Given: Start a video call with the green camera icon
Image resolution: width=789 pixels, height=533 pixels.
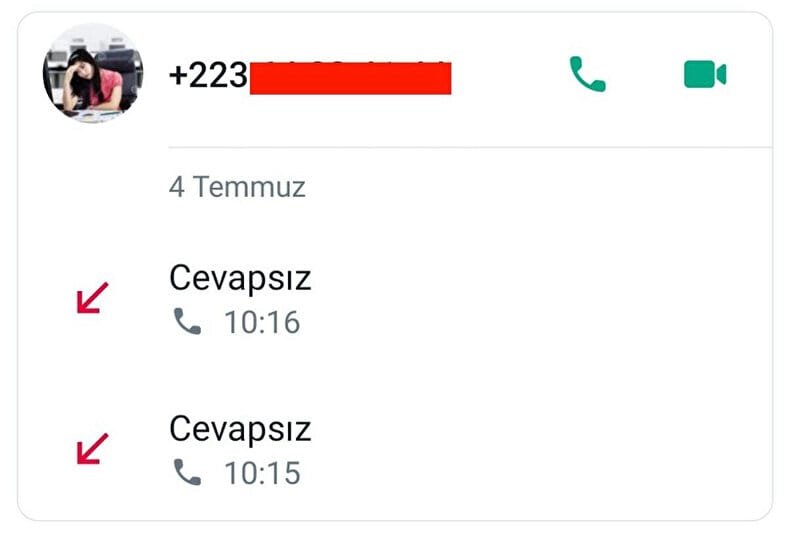Looking at the screenshot, I should (x=705, y=74).
